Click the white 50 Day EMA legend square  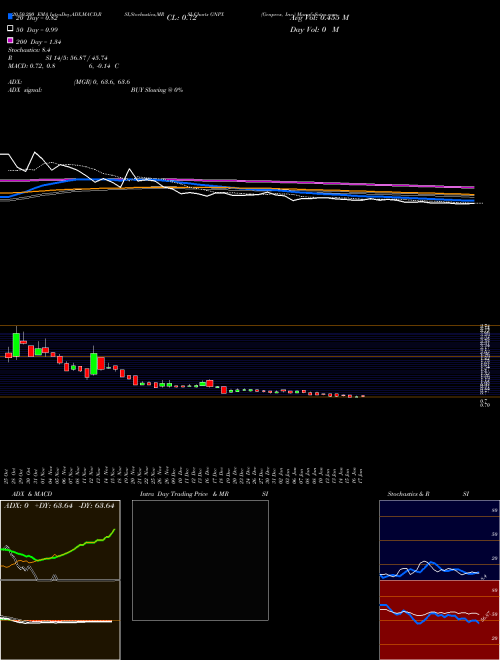click(x=10, y=28)
